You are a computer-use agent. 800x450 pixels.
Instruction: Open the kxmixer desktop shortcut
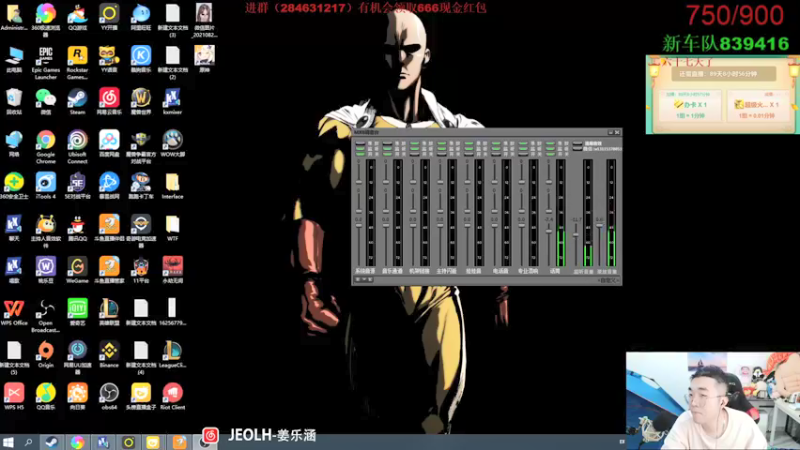pyautogui.click(x=172, y=102)
